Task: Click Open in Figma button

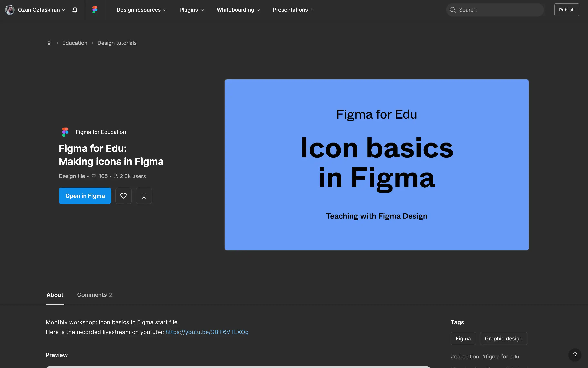Action: coord(85,196)
